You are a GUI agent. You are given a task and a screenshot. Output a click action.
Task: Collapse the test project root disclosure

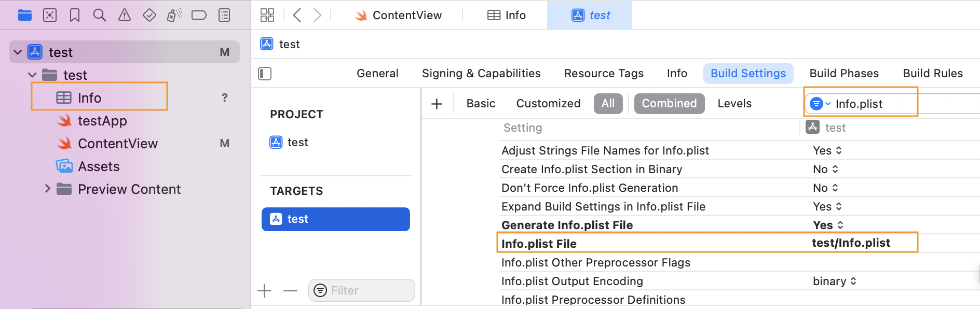click(x=18, y=52)
